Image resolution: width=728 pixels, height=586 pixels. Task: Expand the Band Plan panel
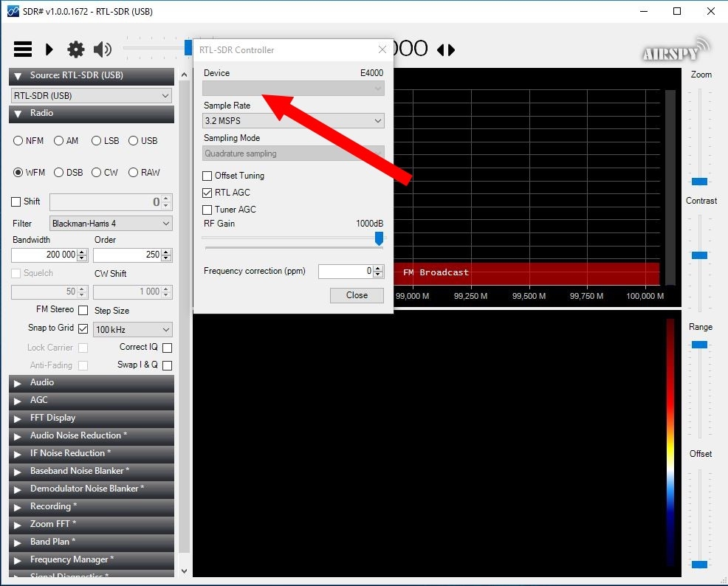92,542
